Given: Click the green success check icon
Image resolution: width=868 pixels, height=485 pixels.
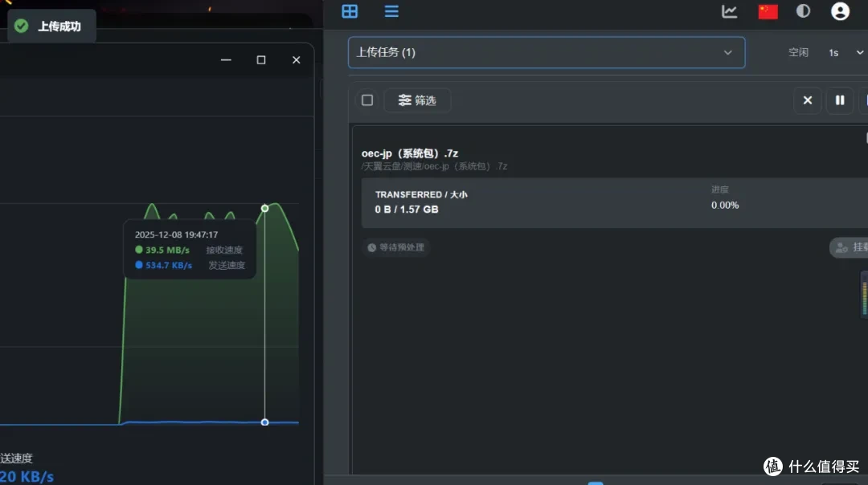Looking at the screenshot, I should coord(21,26).
